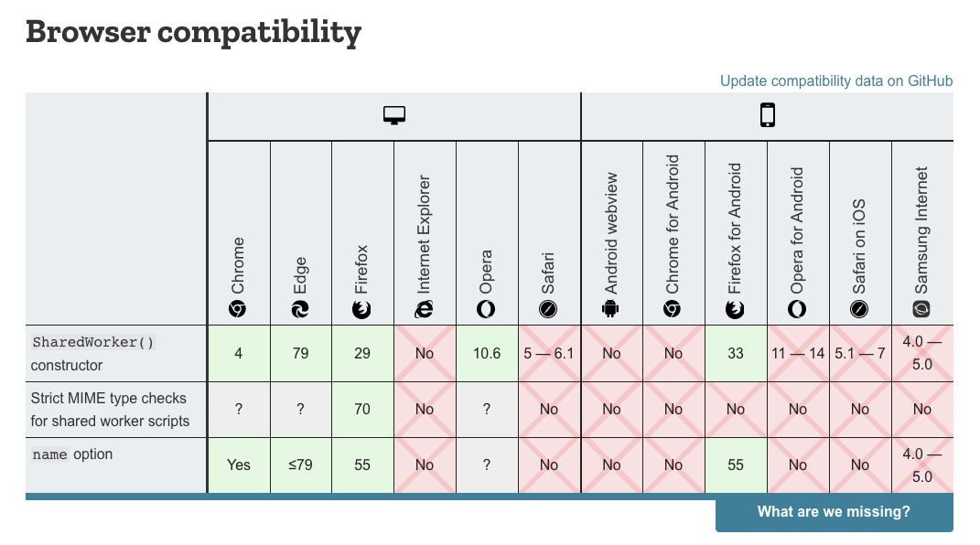Click the Safari desktop compass icon
The width and height of the screenshot is (980, 545).
pyautogui.click(x=548, y=309)
